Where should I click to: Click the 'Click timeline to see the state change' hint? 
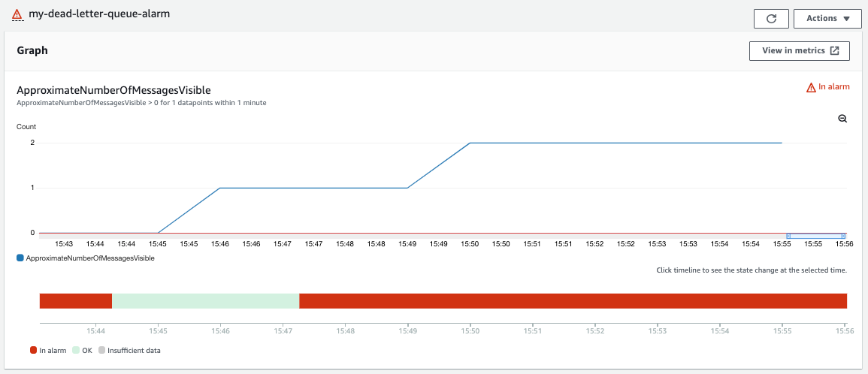(x=752, y=270)
